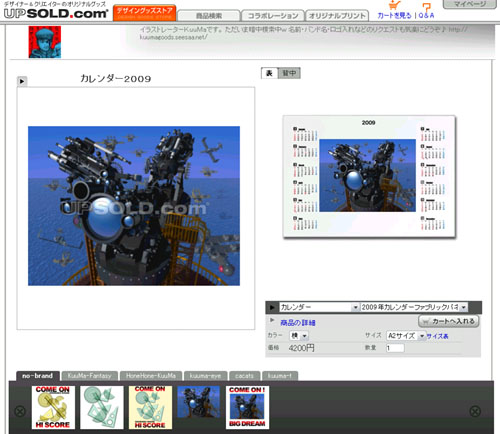Click the shopping cart icon
The width and height of the screenshot is (500, 434).
point(394,6)
